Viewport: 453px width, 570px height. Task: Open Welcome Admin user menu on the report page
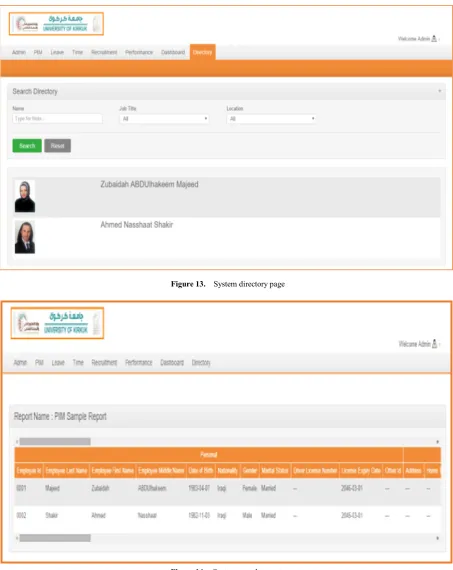coord(419,344)
